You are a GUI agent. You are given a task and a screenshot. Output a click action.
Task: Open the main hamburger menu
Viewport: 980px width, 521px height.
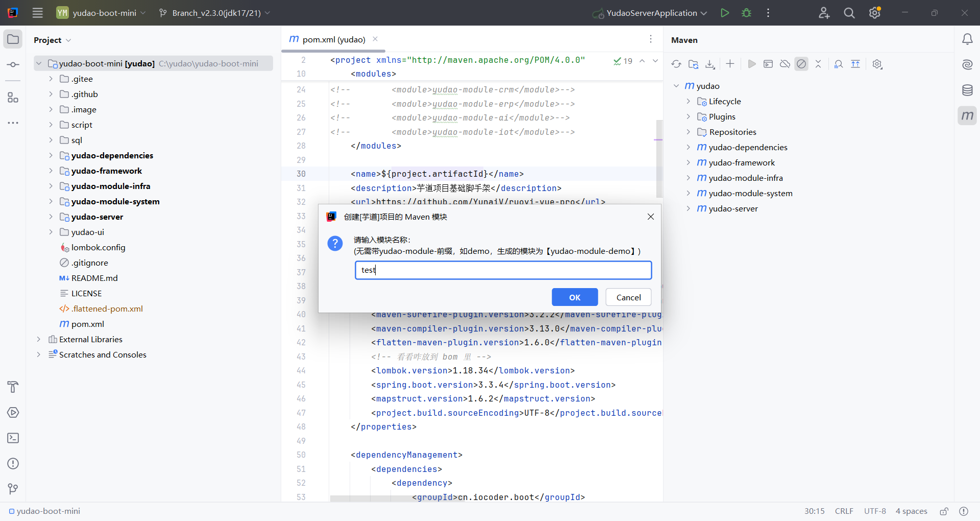pos(37,13)
